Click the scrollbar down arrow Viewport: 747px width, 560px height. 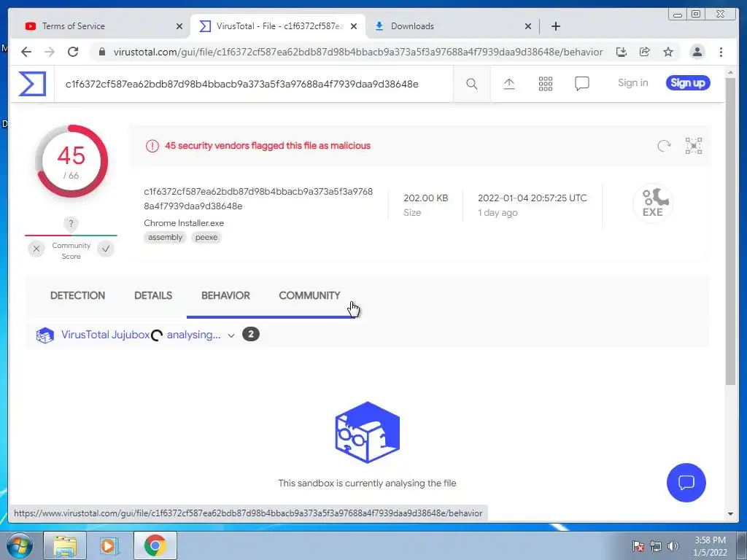730,514
